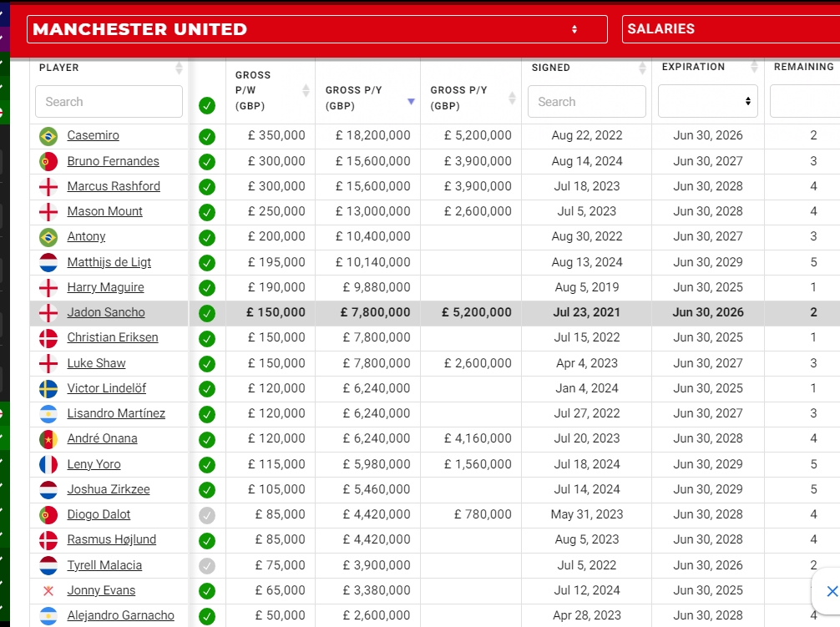840x627 pixels.
Task: Open Christian Eriksen player page
Action: [x=113, y=338]
